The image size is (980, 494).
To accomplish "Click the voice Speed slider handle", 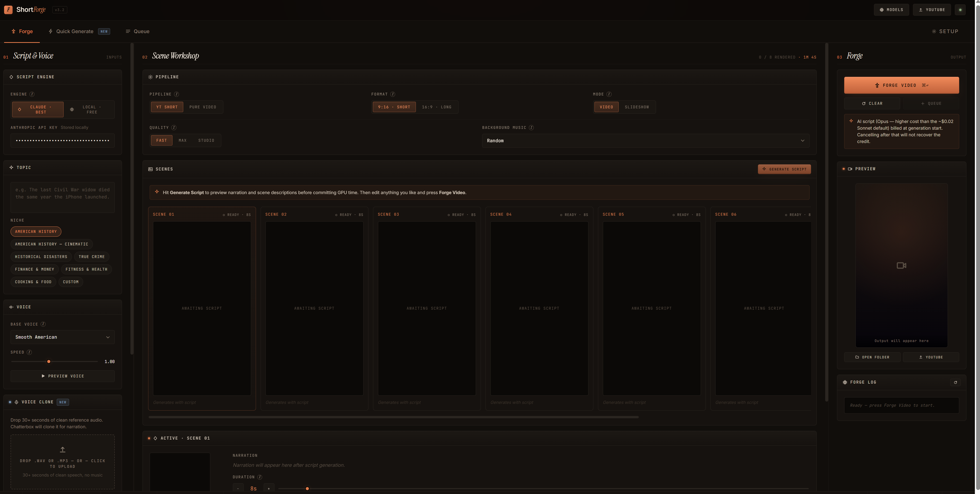I will (49, 362).
